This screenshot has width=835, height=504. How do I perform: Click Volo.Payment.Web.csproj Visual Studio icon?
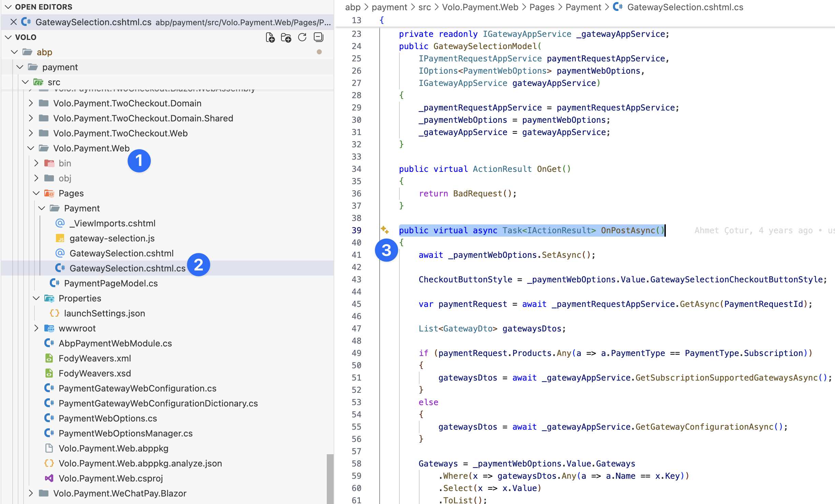49,478
